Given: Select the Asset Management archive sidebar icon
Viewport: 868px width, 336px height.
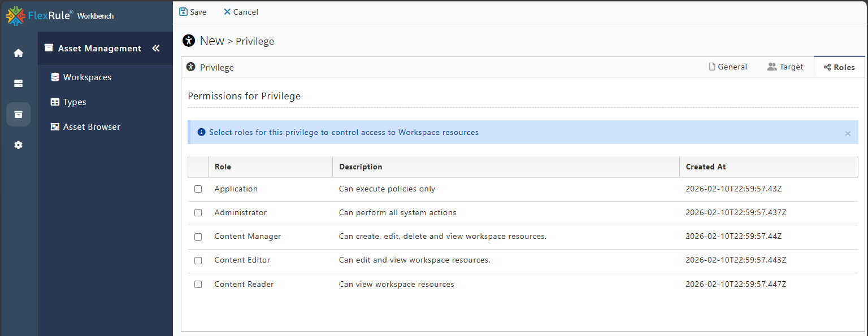Looking at the screenshot, I should coord(18,114).
